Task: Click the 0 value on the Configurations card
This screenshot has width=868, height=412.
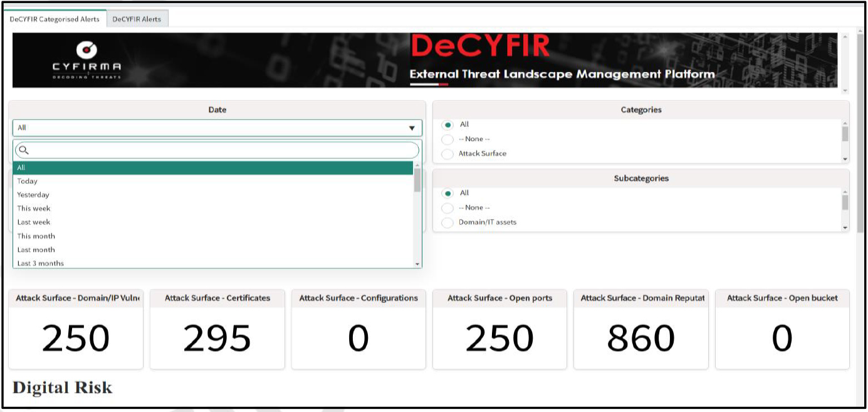Action: (358, 339)
